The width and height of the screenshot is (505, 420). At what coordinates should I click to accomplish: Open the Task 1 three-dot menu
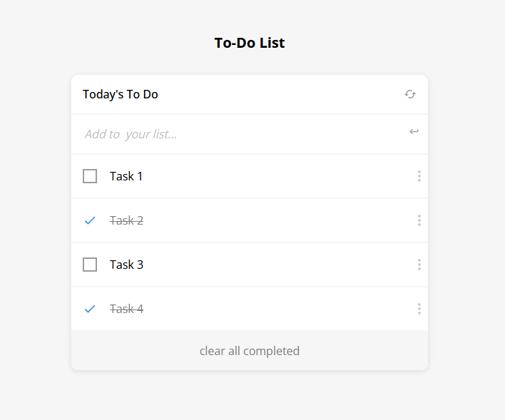pos(419,176)
